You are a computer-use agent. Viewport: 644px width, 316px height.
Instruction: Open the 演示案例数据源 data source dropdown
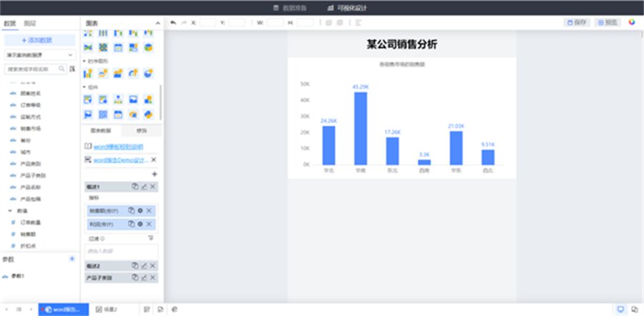pyautogui.click(x=40, y=54)
